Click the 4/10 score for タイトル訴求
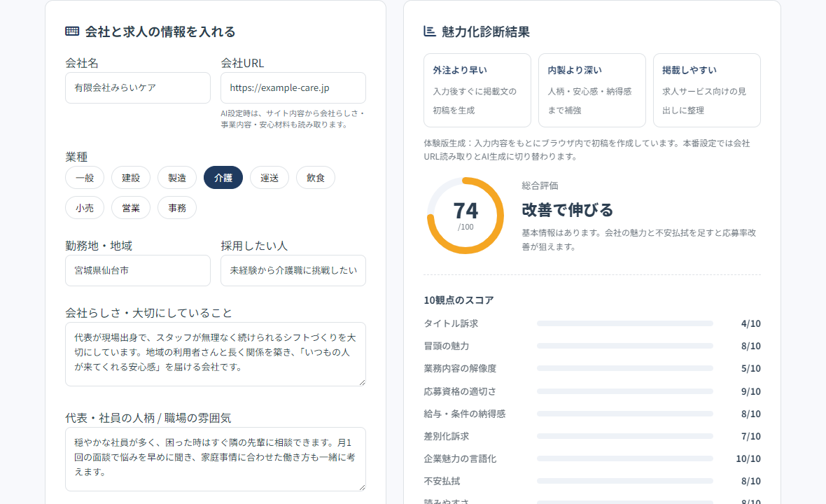The image size is (826, 504). (x=750, y=323)
